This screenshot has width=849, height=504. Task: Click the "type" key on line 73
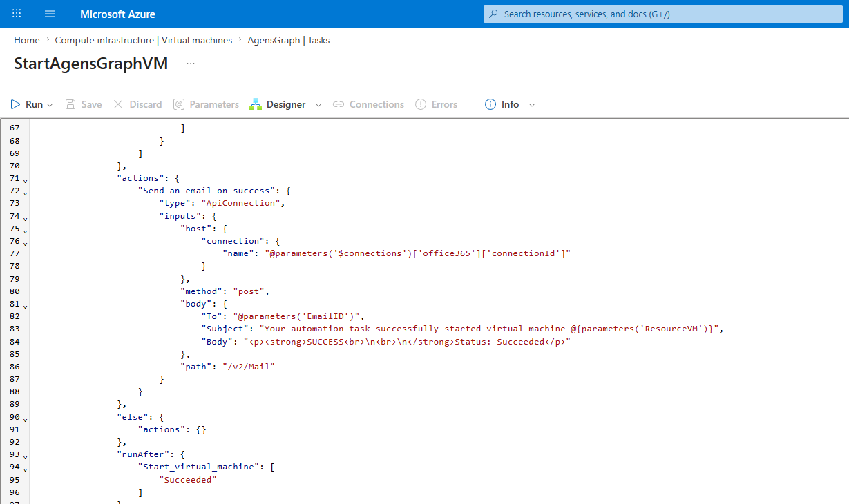175,203
